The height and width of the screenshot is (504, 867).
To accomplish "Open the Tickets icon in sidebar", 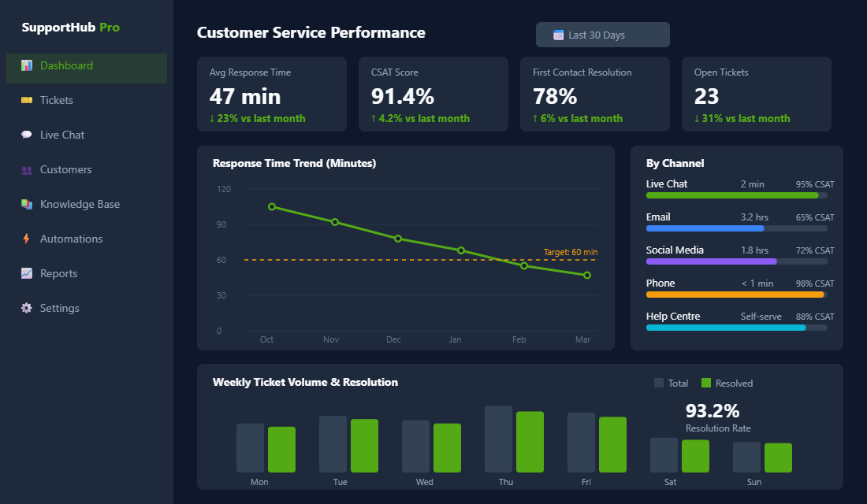I will 26,100.
